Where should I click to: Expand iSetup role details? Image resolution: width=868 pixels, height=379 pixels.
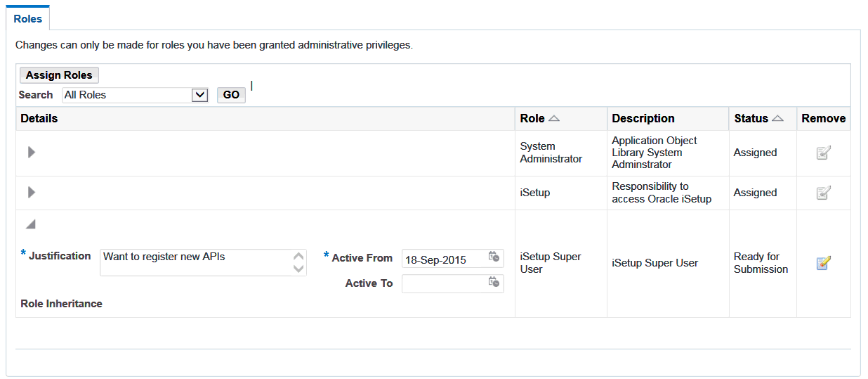(x=31, y=192)
